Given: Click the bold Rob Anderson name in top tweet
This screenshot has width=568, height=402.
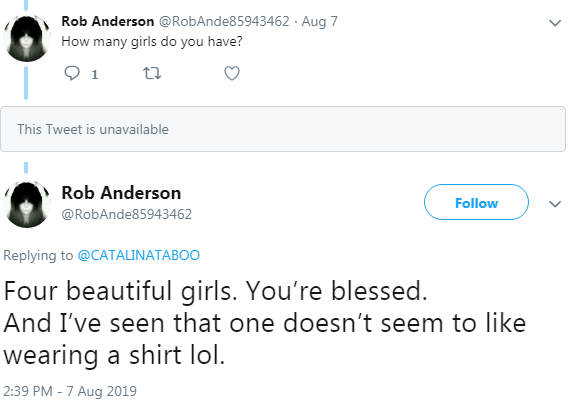Looking at the screenshot, I should (108, 21).
